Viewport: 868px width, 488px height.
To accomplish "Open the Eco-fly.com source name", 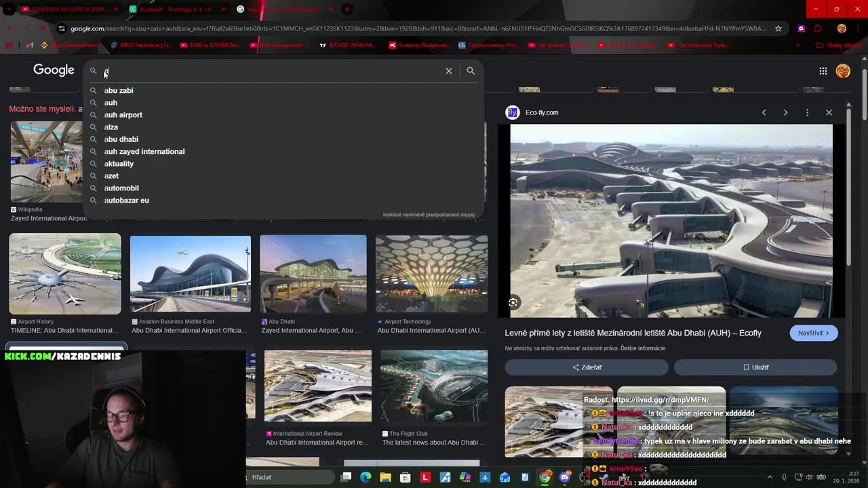I will pyautogui.click(x=542, y=113).
